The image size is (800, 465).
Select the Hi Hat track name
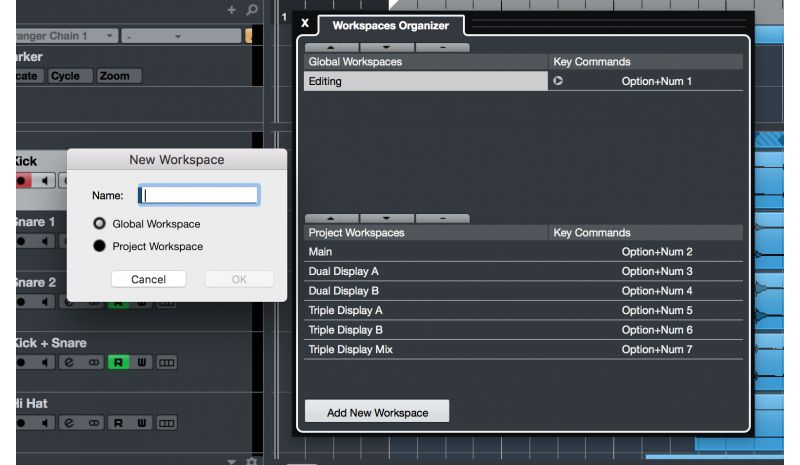[x=32, y=404]
